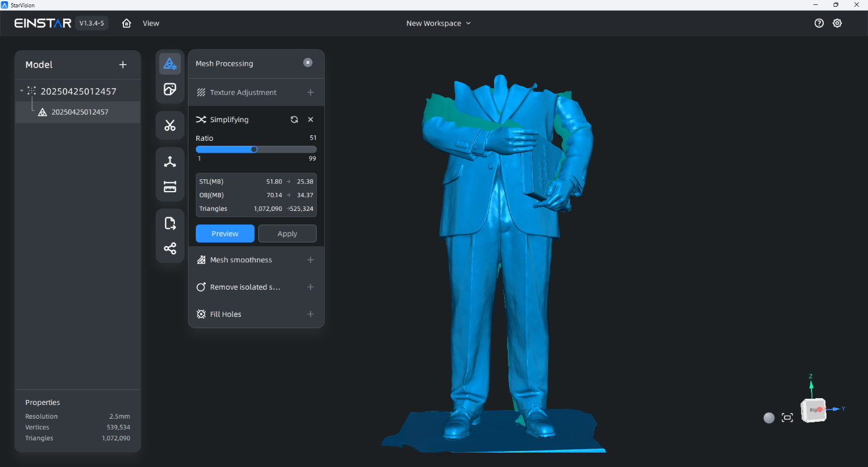The width and height of the screenshot is (868, 467).
Task: Click the view orientation cube
Action: pos(813,410)
